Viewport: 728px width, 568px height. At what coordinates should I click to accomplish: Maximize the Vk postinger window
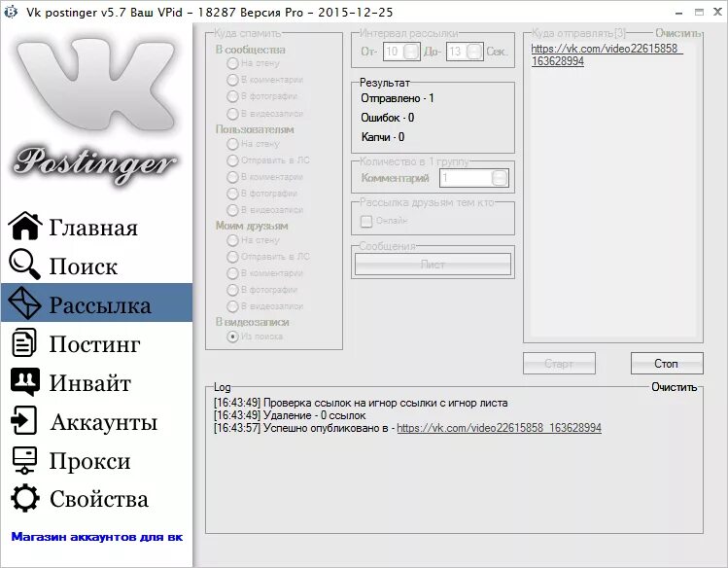(699, 13)
